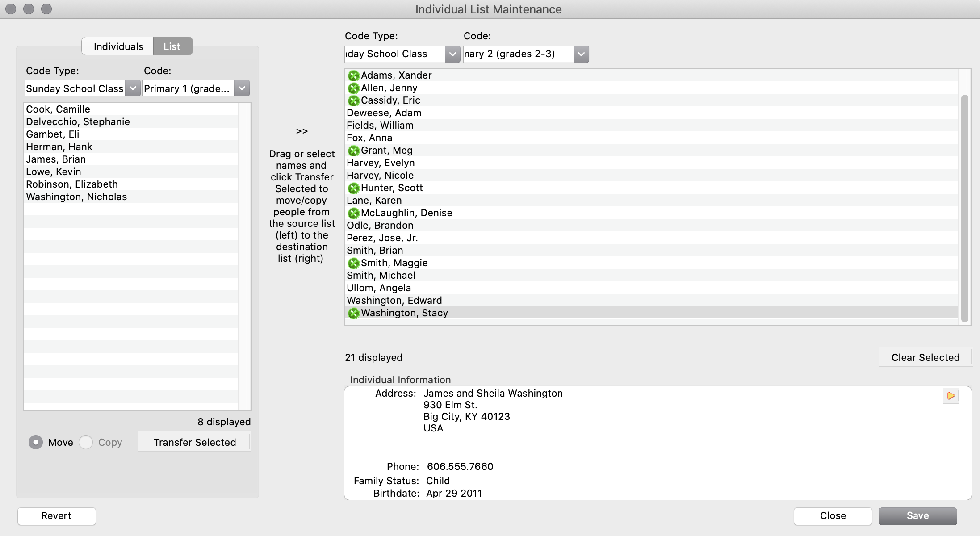The width and height of the screenshot is (980, 536).
Task: Click the orange arrow in Individual Information
Action: pyautogui.click(x=951, y=396)
